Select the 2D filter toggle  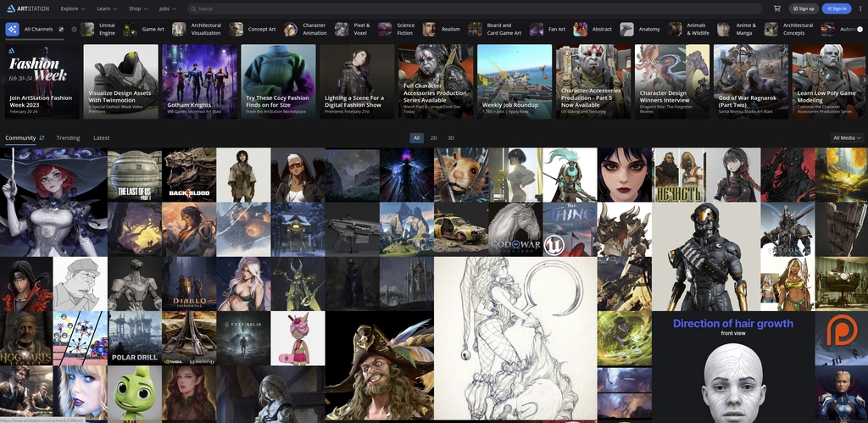click(433, 138)
